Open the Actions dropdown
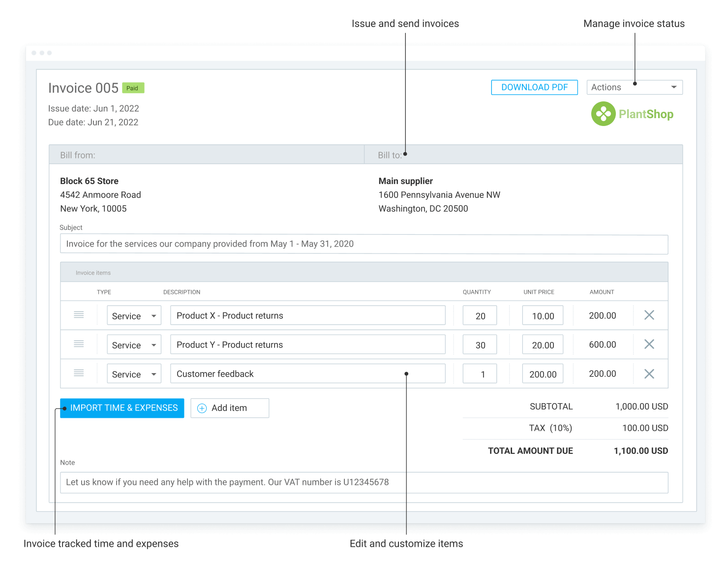The width and height of the screenshot is (728, 568). click(635, 87)
